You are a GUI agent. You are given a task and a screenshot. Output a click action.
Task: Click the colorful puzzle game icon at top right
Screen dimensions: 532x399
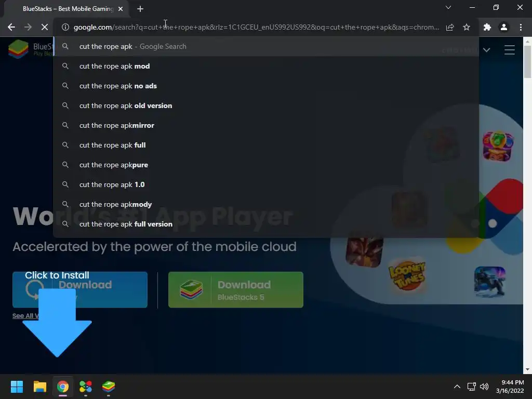pos(498,146)
